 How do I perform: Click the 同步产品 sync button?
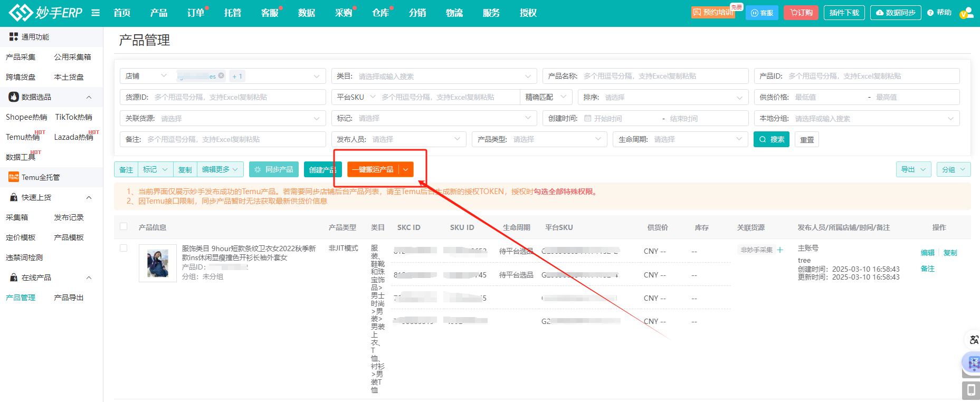(274, 169)
